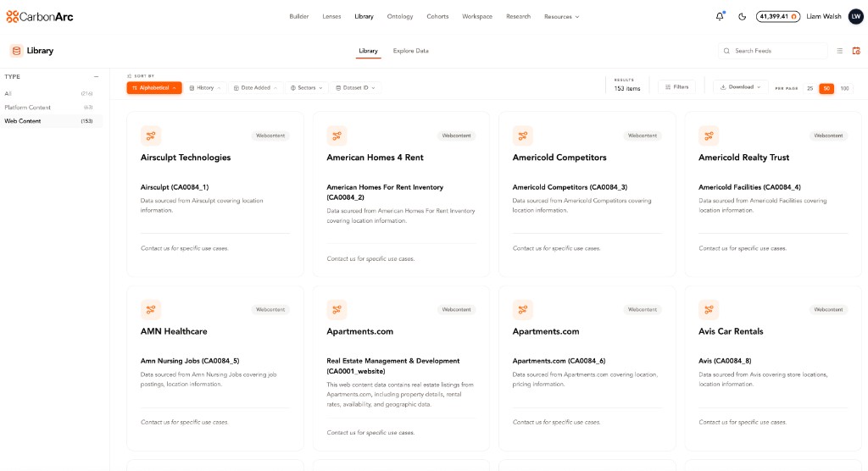Open the Filters panel
Screen dimensions: 868x471
coord(676,87)
